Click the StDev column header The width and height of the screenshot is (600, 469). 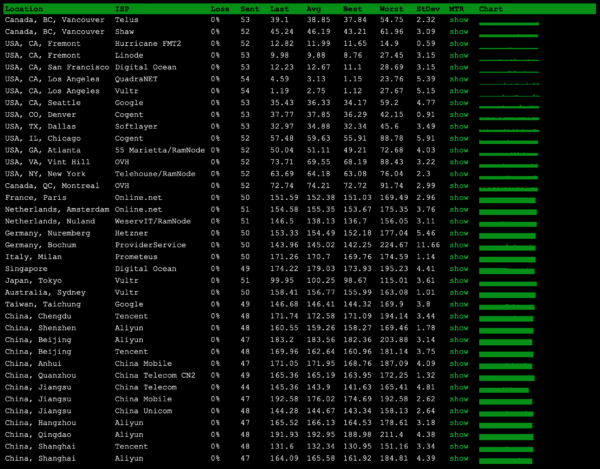tap(425, 8)
